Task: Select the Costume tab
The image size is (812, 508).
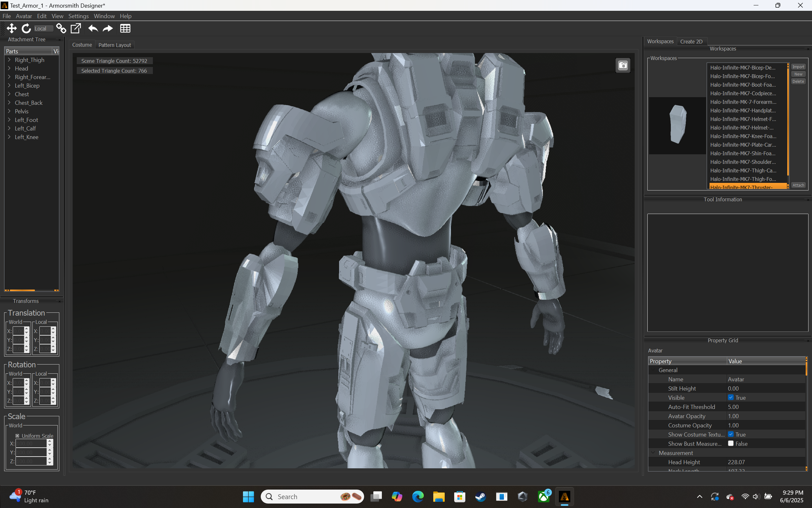Action: [82, 45]
